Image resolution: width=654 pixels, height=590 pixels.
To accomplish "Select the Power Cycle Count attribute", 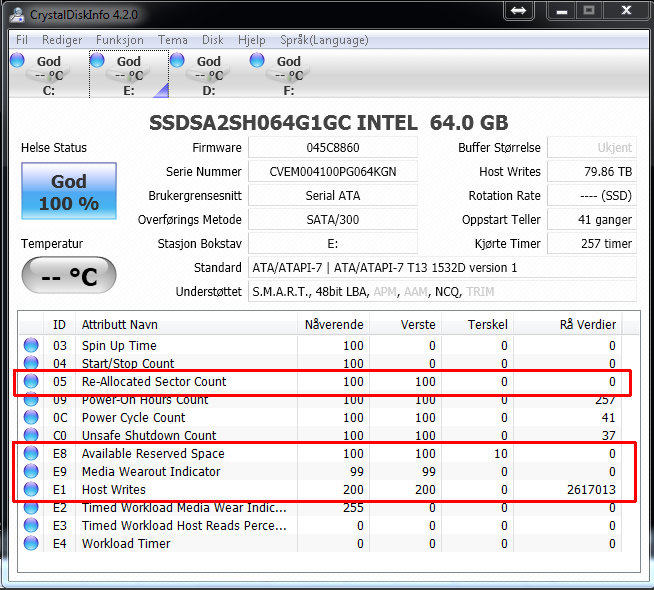I will tap(133, 417).
